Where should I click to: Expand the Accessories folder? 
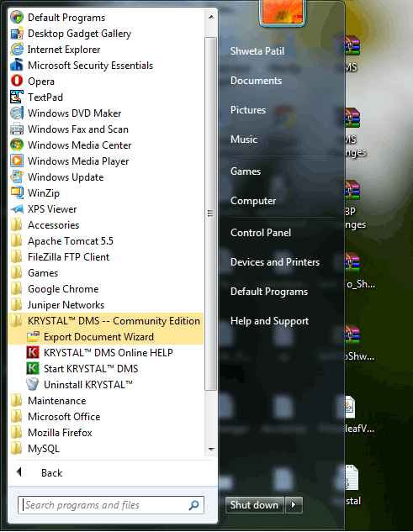click(105, 225)
